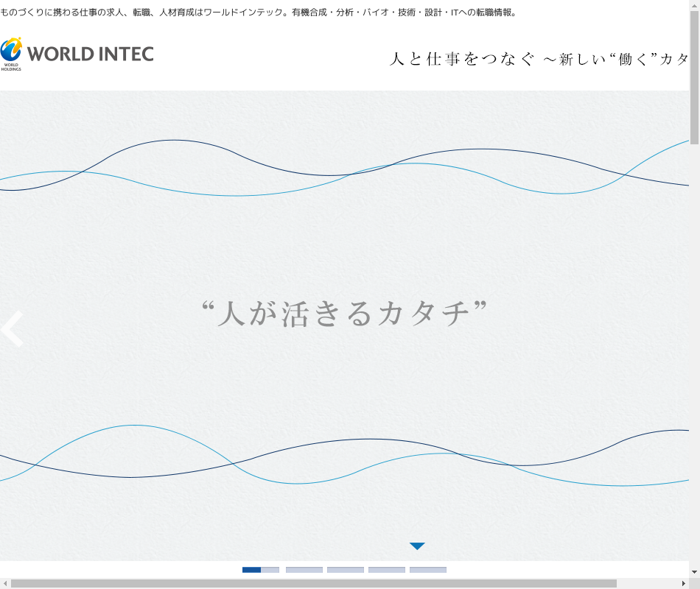Click the “人が活きるカタチ” hero text
This screenshot has width=700, height=589.
coord(344,313)
